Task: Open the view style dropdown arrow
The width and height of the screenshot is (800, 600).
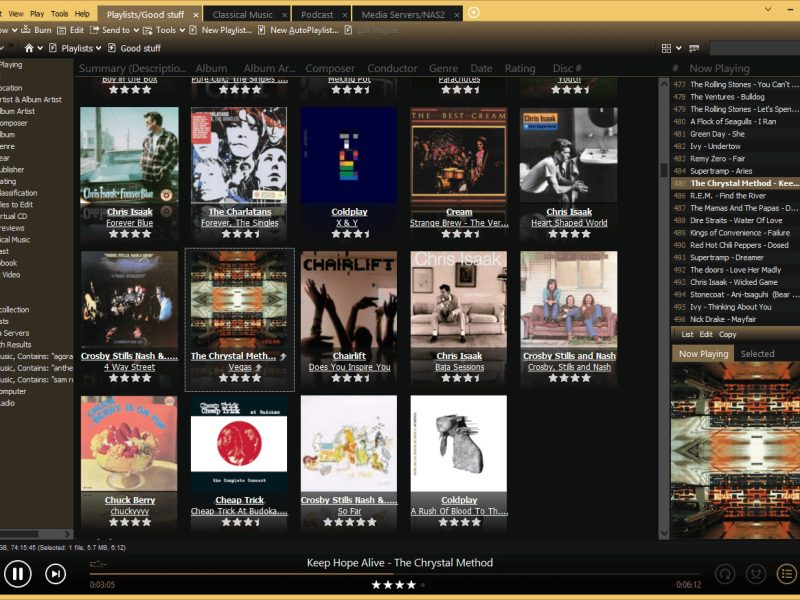Action: [679, 48]
